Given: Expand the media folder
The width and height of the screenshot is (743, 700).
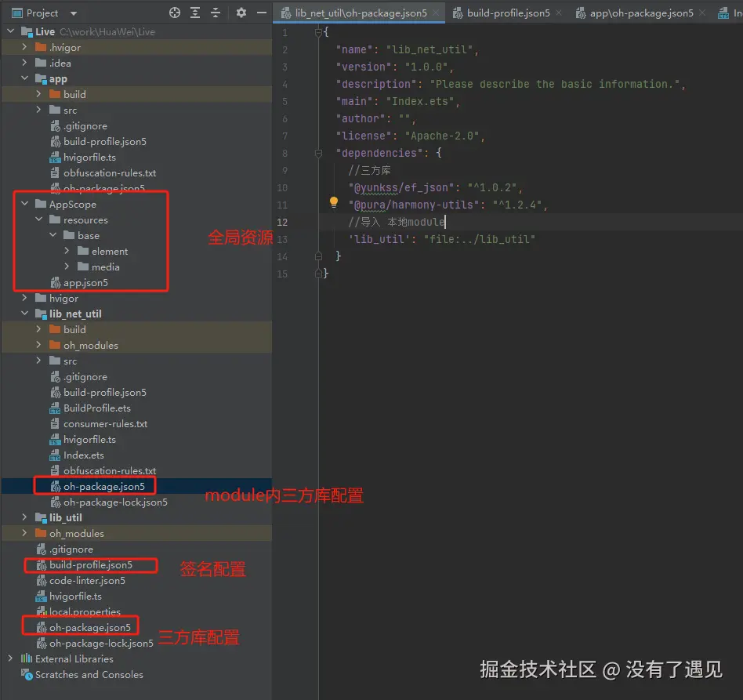Looking at the screenshot, I should (67, 267).
